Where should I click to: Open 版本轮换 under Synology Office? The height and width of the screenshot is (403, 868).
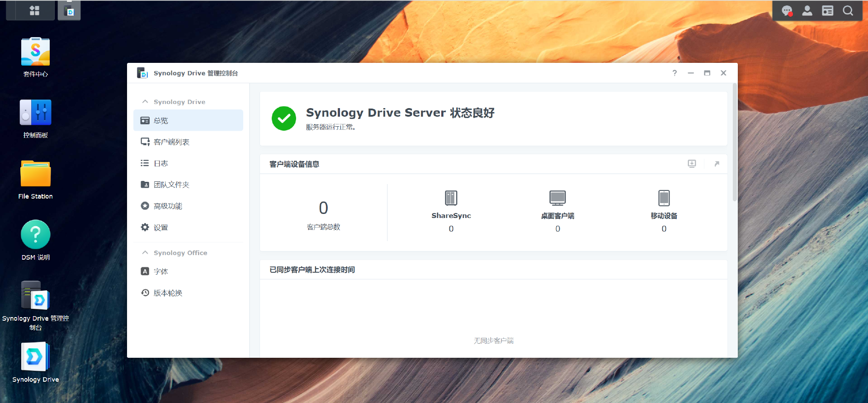coord(188,293)
